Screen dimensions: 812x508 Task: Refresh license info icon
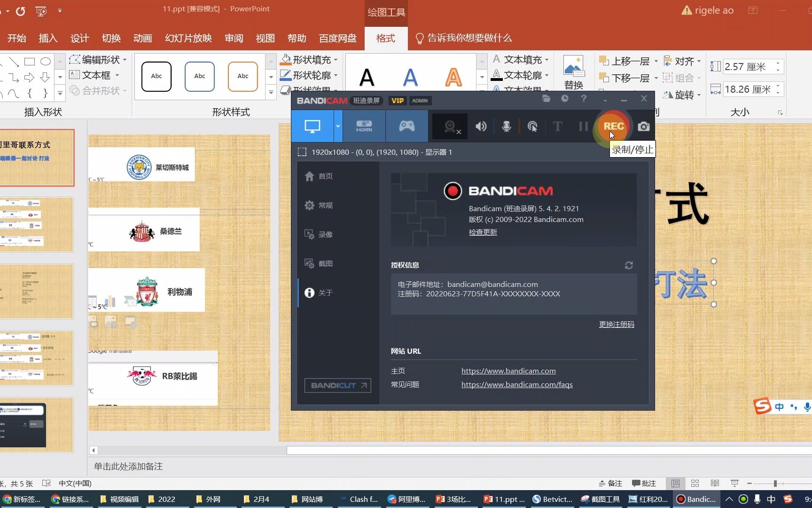click(629, 265)
